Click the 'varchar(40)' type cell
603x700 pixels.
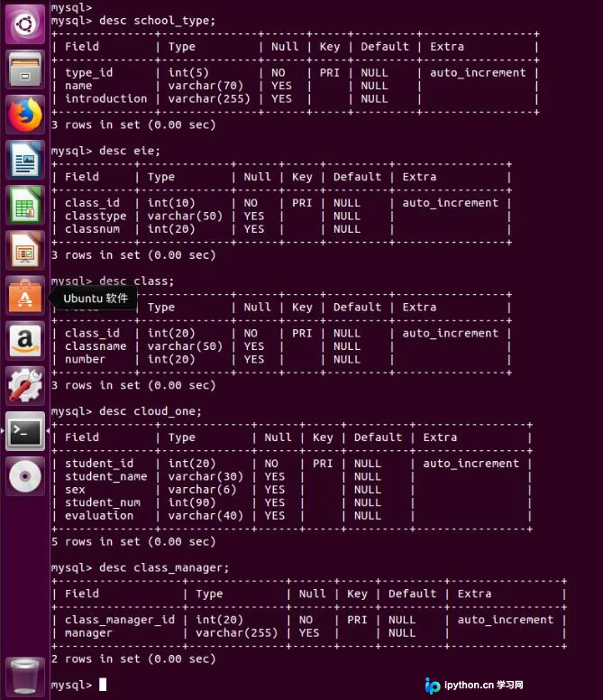(x=206, y=516)
